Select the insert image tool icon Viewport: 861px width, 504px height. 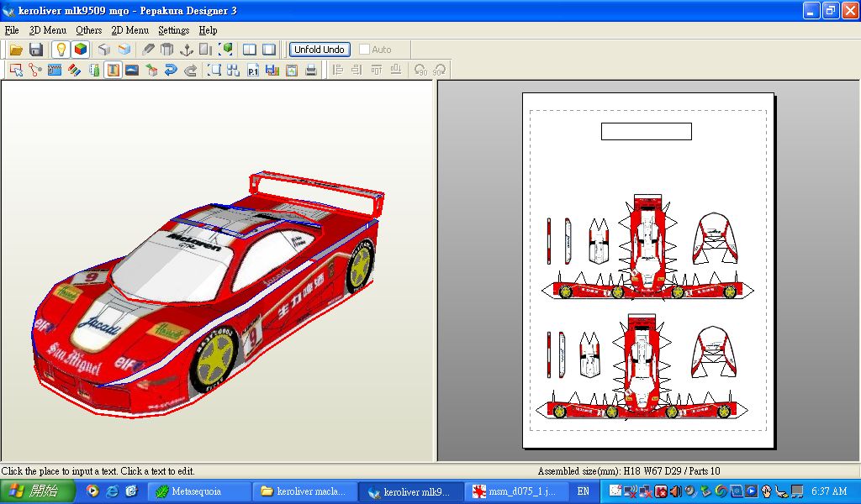pyautogui.click(x=132, y=70)
